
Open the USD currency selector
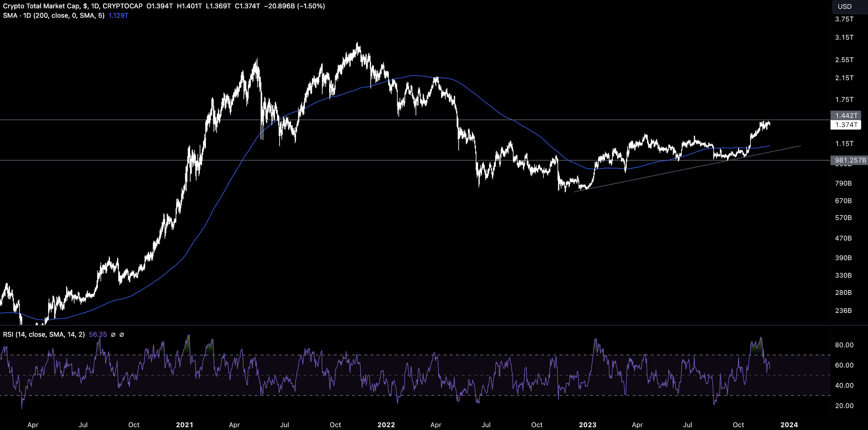844,6
